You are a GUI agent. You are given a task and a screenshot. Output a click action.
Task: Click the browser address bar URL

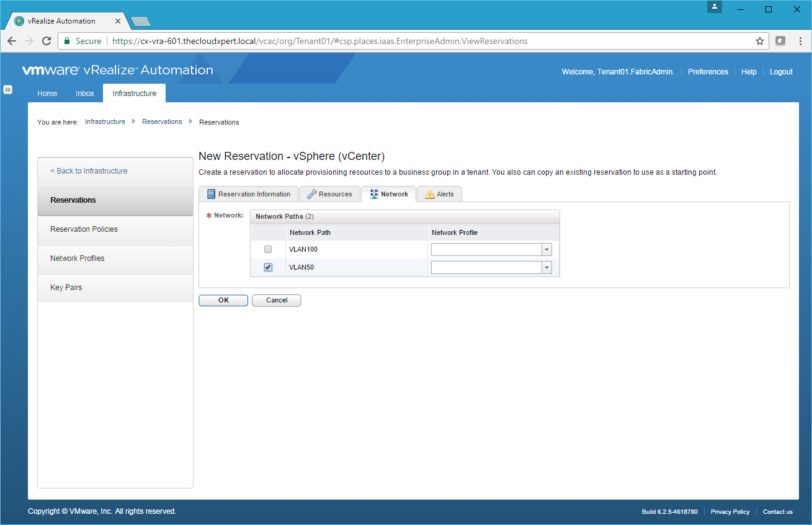[319, 41]
